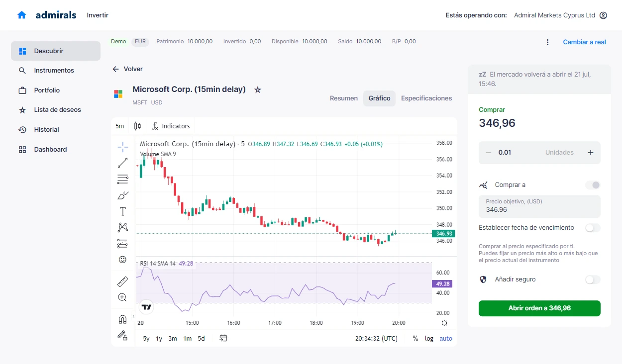This screenshot has width=622, height=364.
Task: Switch to the Especificaciones tab
Action: (426, 98)
